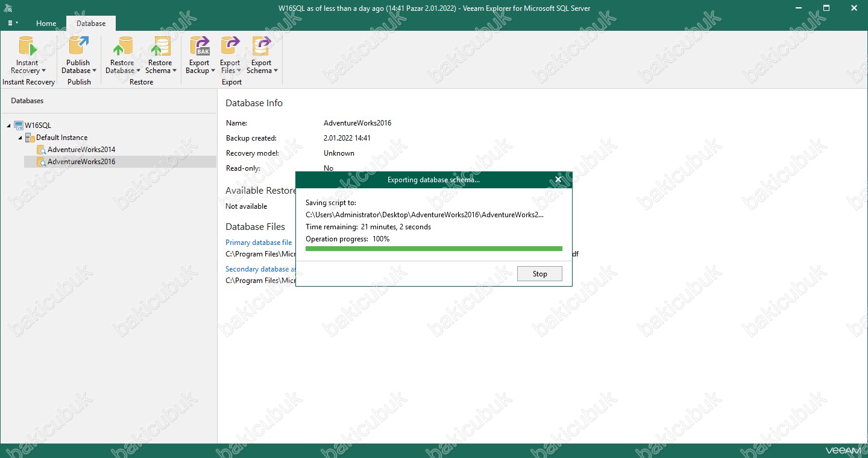Screen dimensions: 868x458
Task: Click the Database Files heading
Action: 256,227
